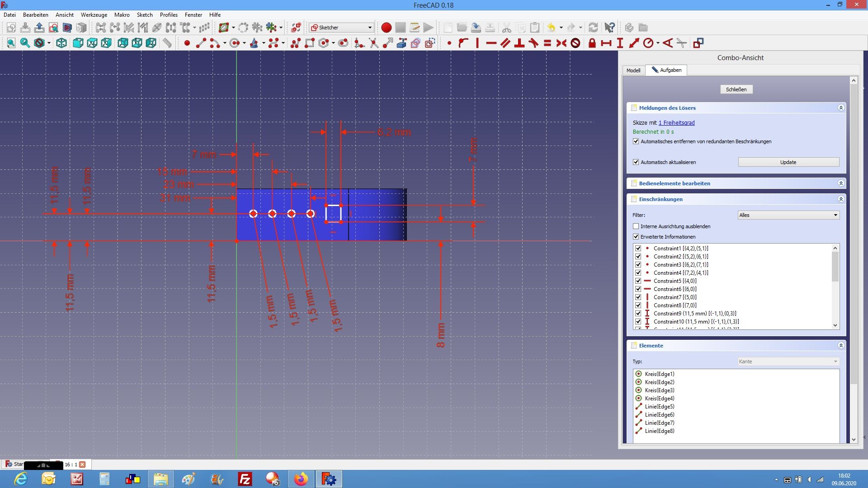The image size is (868, 488).
Task: Apply the Block constraint
Action: 575,43
